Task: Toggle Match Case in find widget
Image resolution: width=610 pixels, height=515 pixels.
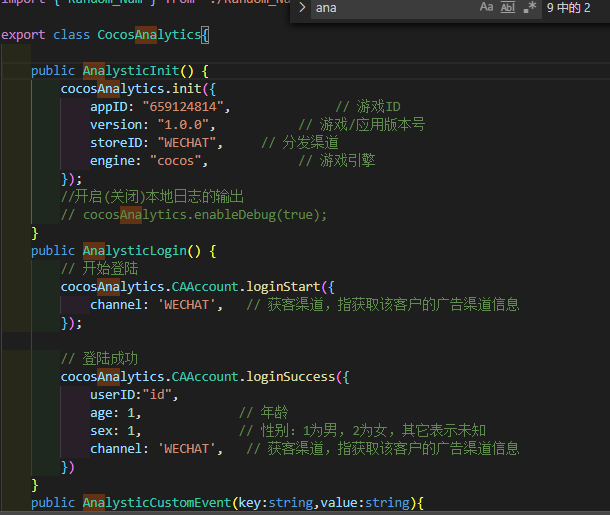Action: (486, 7)
